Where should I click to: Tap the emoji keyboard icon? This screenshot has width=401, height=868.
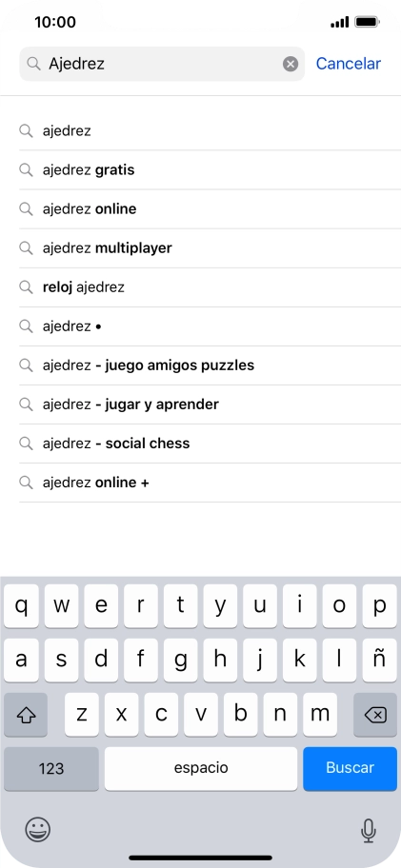[x=38, y=830]
